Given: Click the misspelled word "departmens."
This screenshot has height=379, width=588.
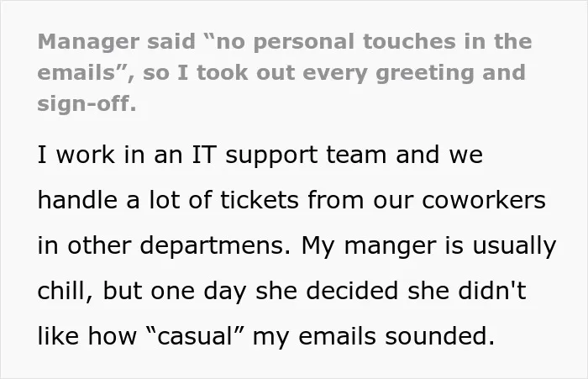Looking at the screenshot, I should click(x=215, y=247).
